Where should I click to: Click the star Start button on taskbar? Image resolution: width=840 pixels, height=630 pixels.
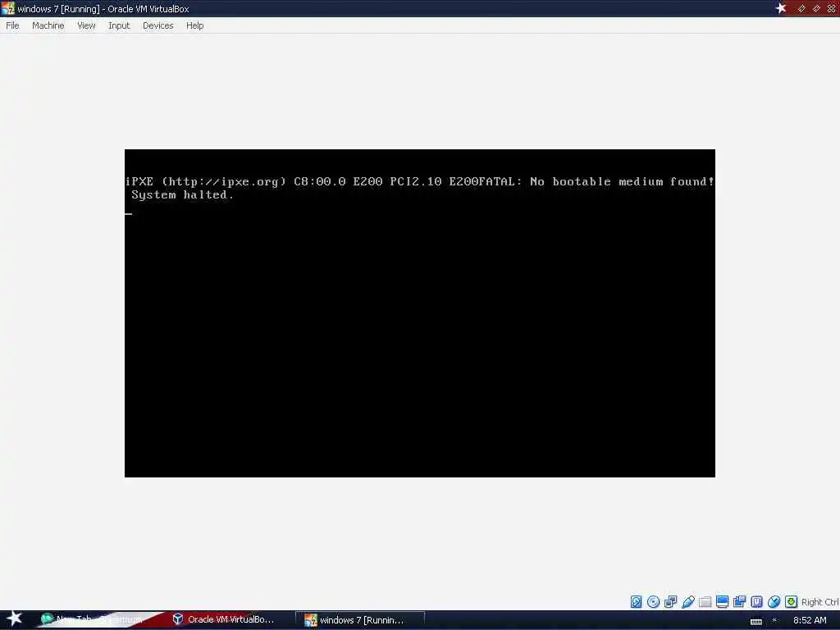[x=14, y=619]
